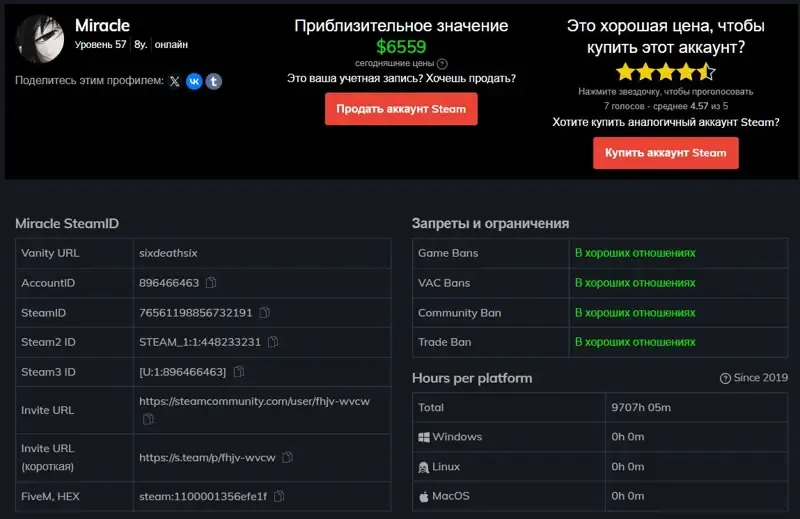The height and width of the screenshot is (519, 800).
Task: Open Since 2019 help icon
Action: [x=725, y=378]
